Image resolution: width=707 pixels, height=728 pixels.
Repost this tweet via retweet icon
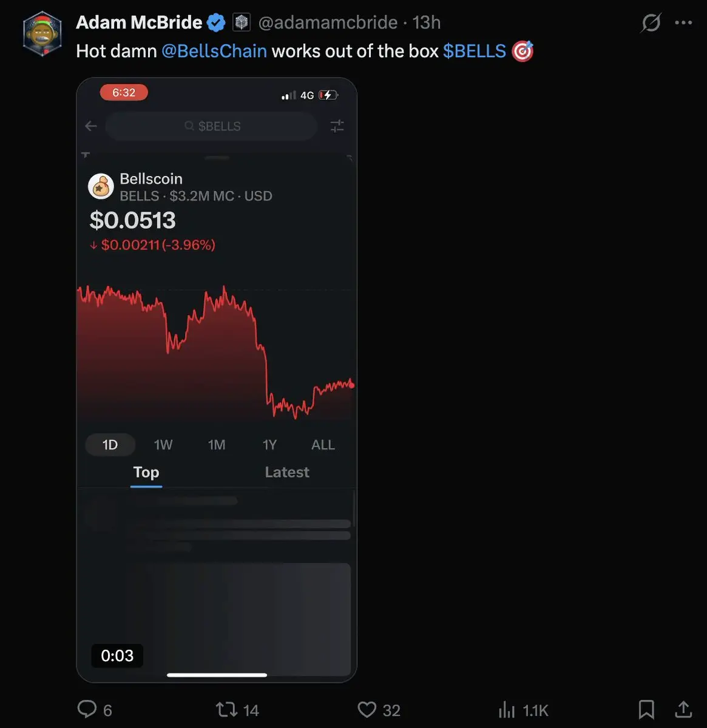coord(227,709)
